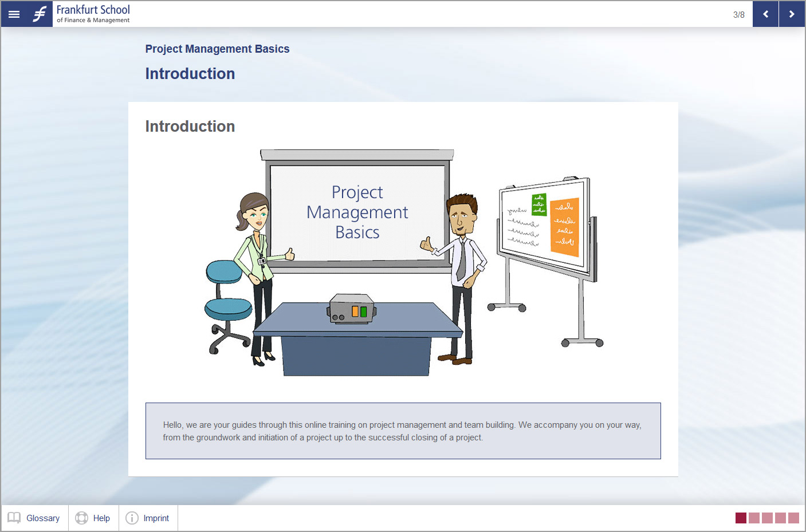
Task: Open the Glossary
Action: tap(34, 518)
